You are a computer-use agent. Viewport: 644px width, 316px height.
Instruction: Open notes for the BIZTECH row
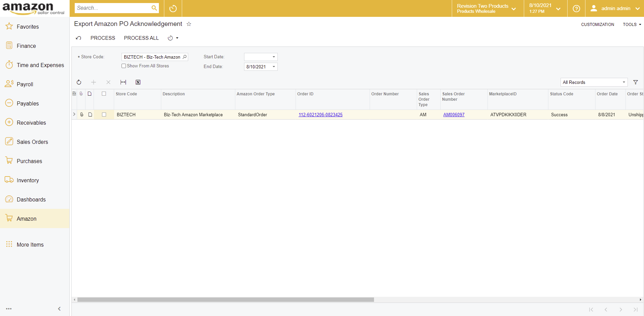coord(90,115)
